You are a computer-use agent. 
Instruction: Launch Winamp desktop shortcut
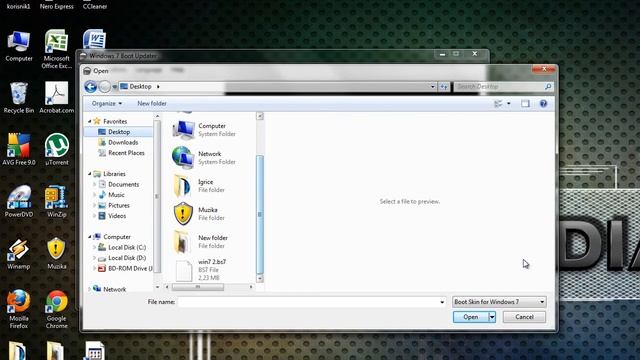[x=19, y=253]
